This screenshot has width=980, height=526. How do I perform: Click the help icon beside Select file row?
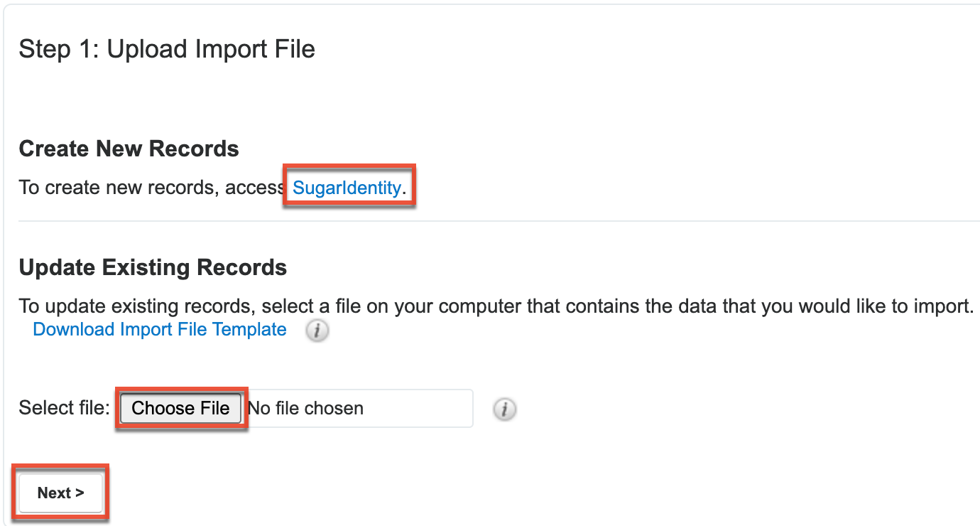pos(504,409)
